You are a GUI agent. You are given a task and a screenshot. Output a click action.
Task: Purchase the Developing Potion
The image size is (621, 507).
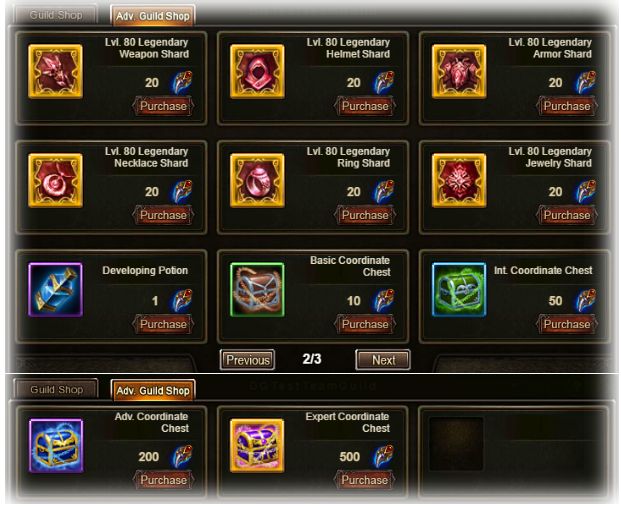(163, 324)
